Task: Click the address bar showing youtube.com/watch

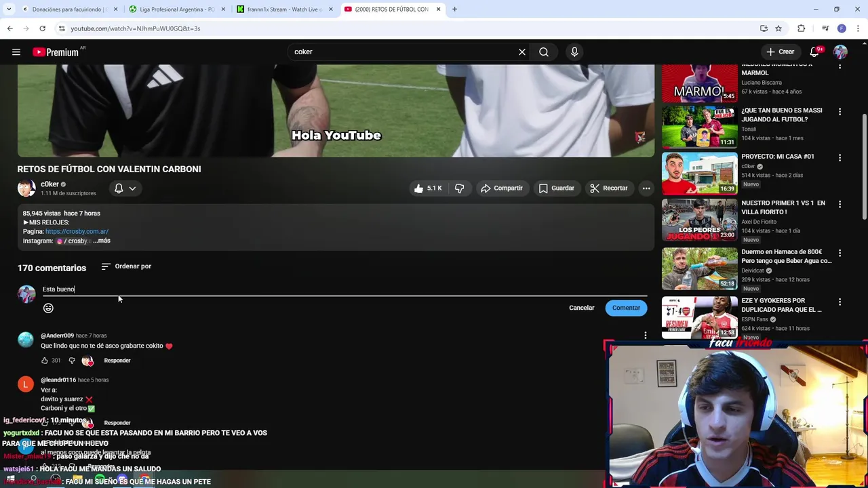Action: coord(407,28)
